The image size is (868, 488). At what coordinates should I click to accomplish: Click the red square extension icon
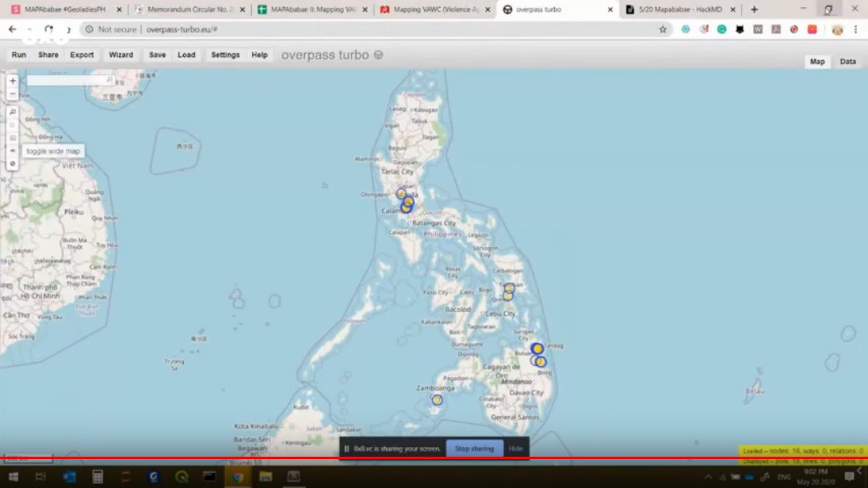coord(812,30)
